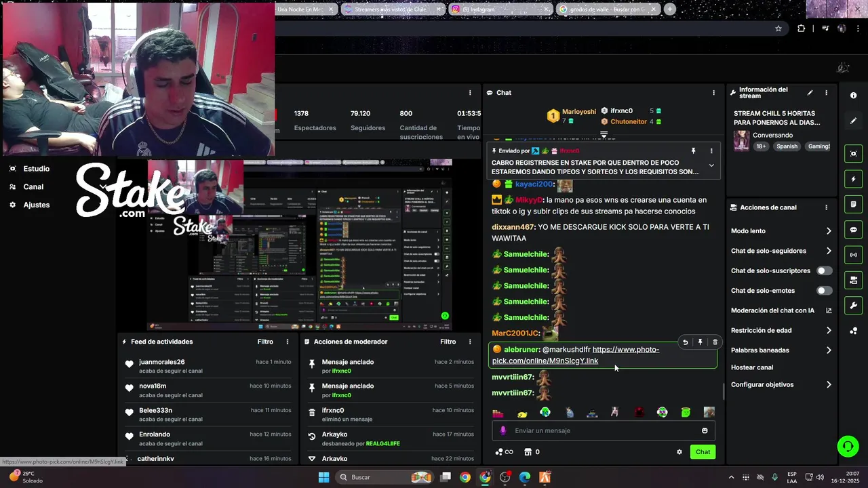Switch to Instagram browser tab
The width and height of the screenshot is (868, 488).
[500, 9]
